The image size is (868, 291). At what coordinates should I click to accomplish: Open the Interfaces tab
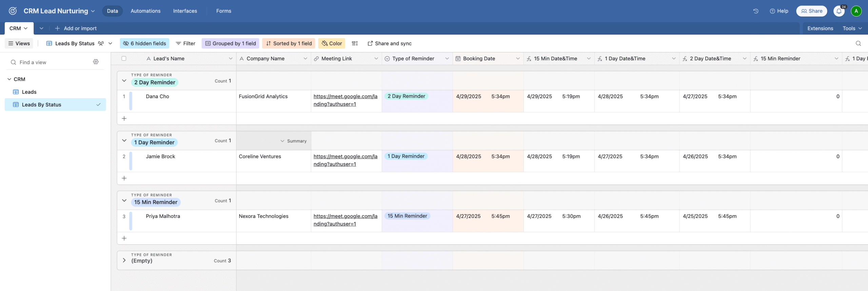point(185,11)
